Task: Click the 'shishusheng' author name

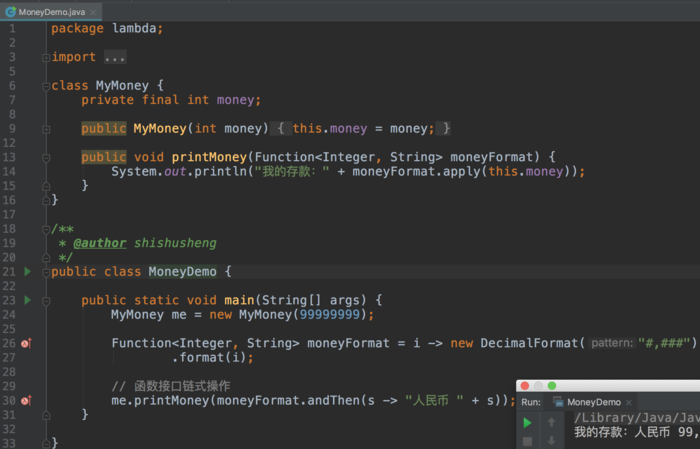Action: [175, 243]
